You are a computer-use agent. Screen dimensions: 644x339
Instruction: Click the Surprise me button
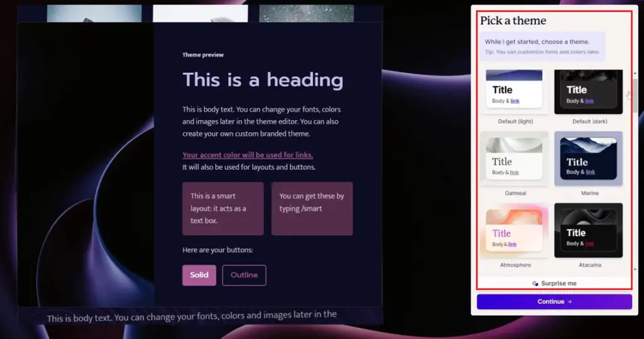tap(554, 283)
